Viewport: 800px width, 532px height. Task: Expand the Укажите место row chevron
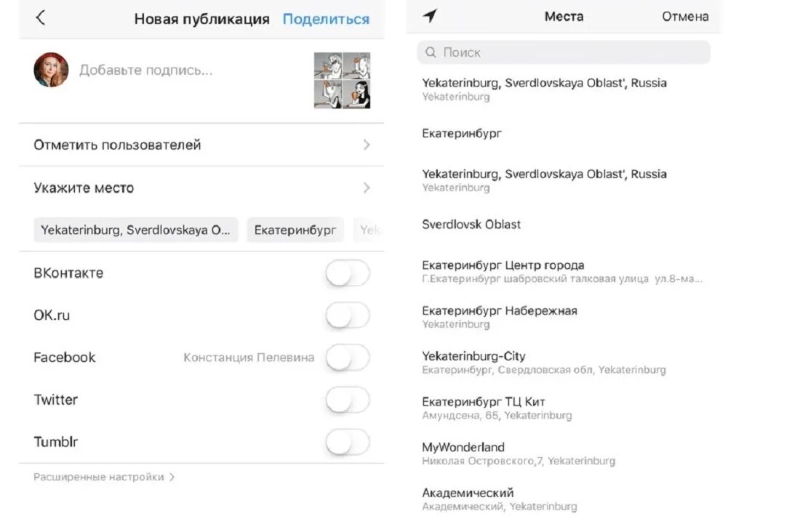pyautogui.click(x=367, y=188)
